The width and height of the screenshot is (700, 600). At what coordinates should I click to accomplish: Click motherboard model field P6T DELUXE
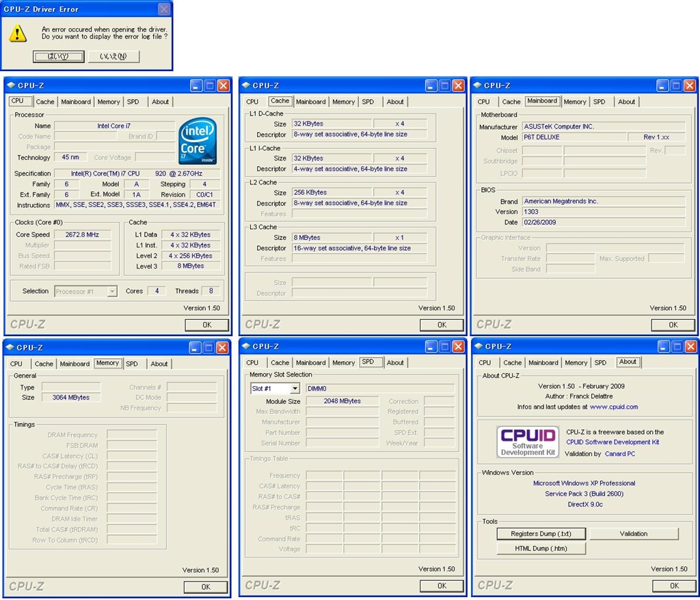574,137
